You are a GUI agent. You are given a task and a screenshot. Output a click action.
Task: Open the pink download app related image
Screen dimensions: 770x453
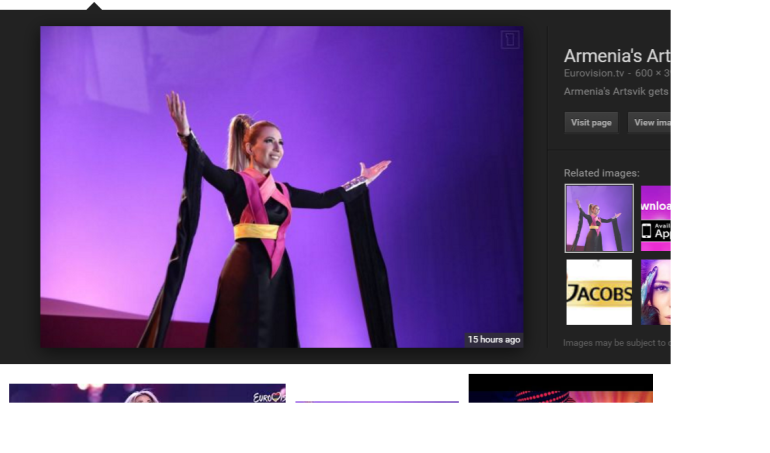(x=656, y=219)
